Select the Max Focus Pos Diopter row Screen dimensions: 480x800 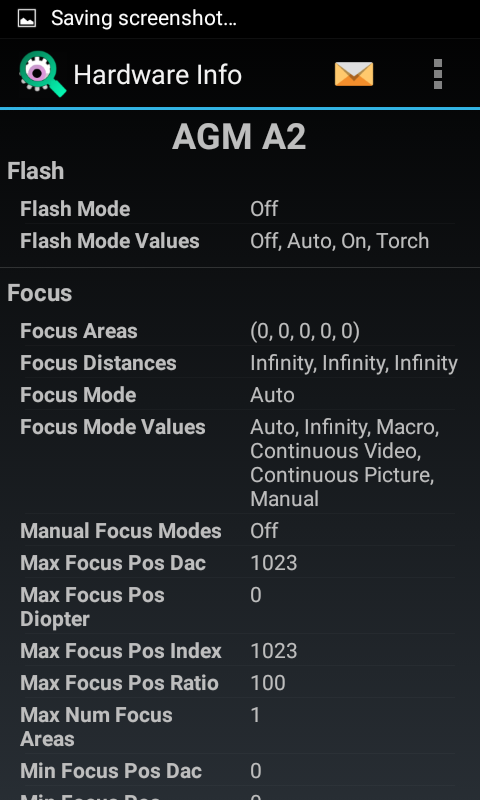[238, 607]
